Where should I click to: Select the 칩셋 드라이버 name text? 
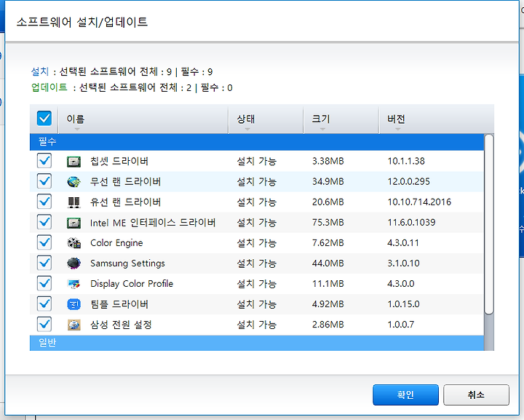(119, 162)
